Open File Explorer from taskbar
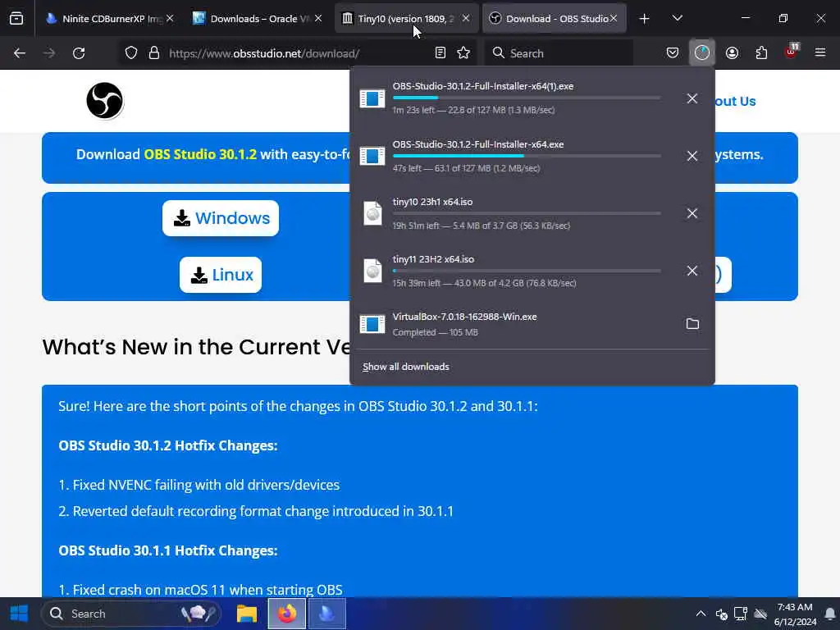The image size is (840, 630). [x=247, y=614]
